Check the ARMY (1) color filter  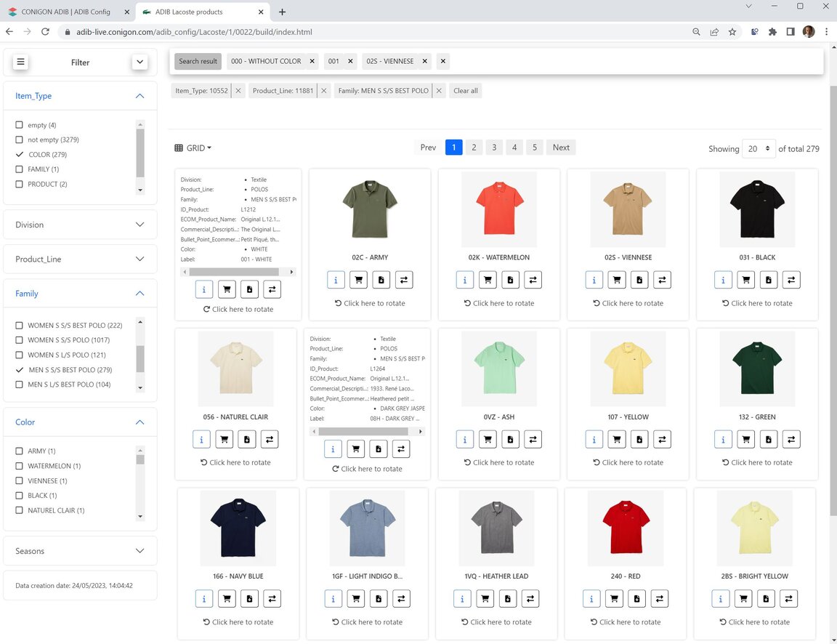point(19,451)
